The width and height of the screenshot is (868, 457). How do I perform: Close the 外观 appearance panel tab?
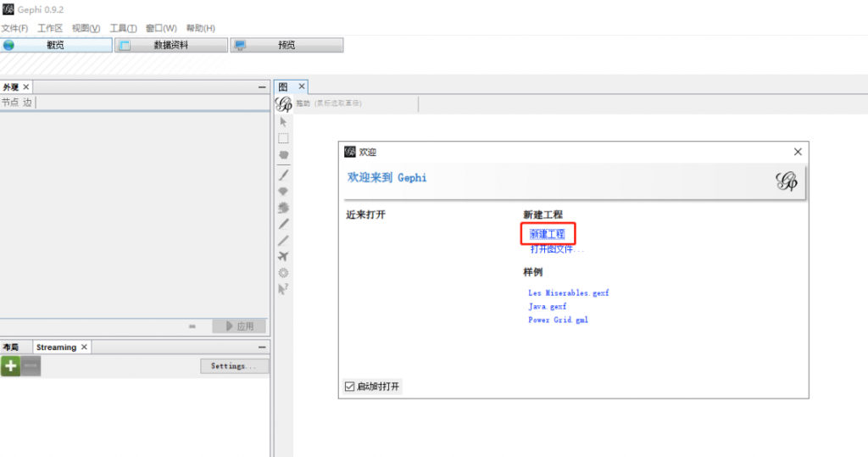[26, 87]
